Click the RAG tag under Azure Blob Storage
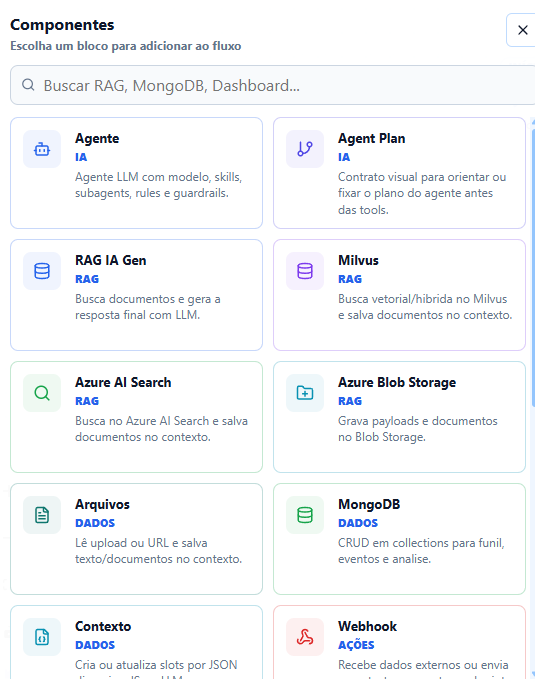The width and height of the screenshot is (535, 688). coord(350,401)
